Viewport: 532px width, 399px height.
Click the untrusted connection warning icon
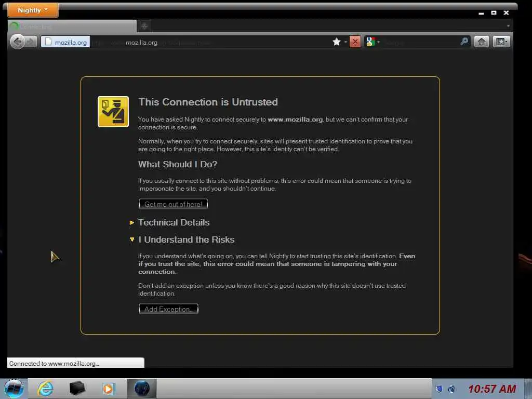113,112
